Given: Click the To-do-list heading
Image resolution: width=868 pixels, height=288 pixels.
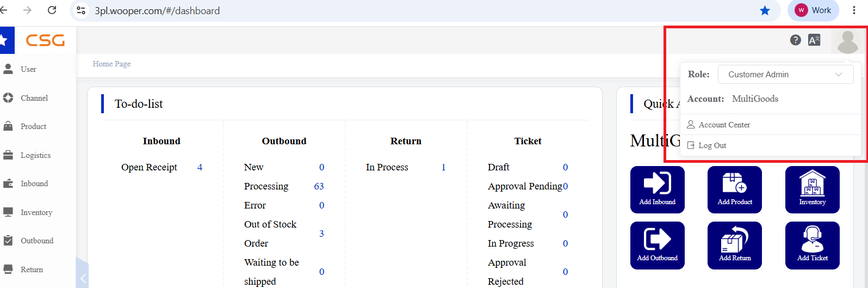Looking at the screenshot, I should (x=139, y=104).
